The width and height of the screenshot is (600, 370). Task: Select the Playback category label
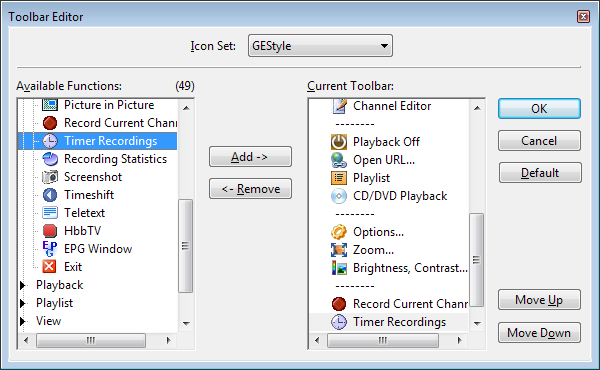point(59,285)
